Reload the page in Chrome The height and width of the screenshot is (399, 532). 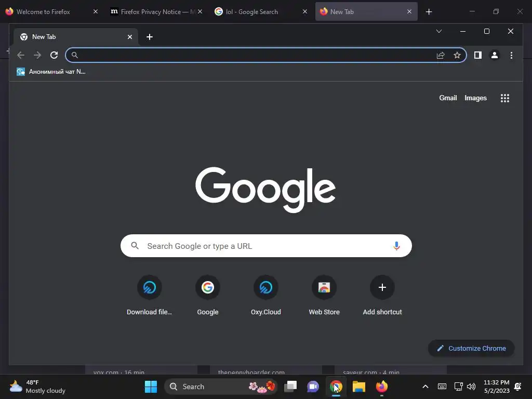coord(54,55)
